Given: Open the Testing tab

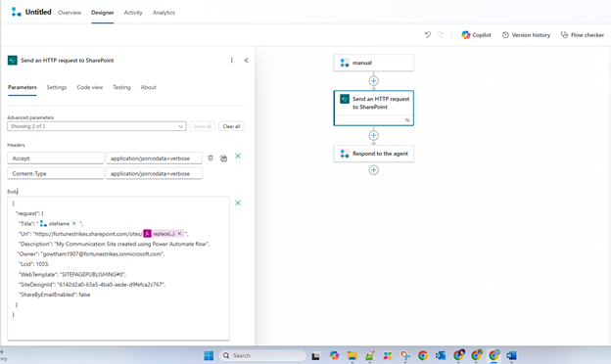Looking at the screenshot, I should click(x=121, y=87).
